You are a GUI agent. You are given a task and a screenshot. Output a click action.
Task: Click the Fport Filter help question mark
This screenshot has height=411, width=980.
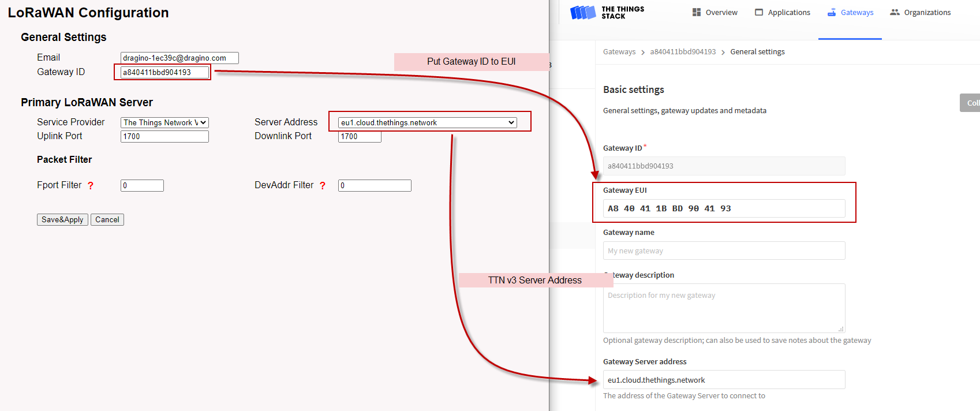pyautogui.click(x=91, y=185)
